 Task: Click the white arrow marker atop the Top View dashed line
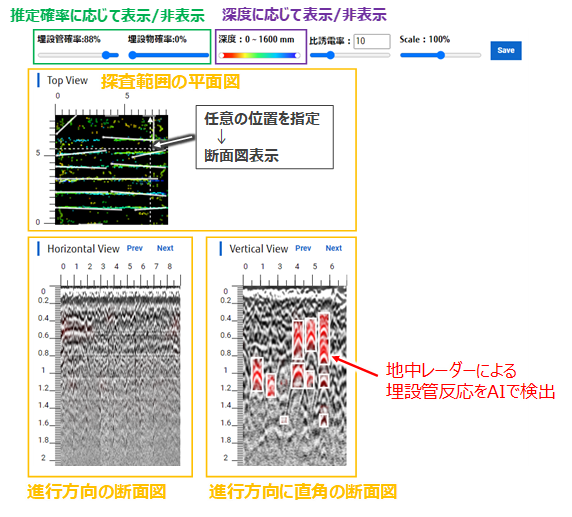point(151,119)
